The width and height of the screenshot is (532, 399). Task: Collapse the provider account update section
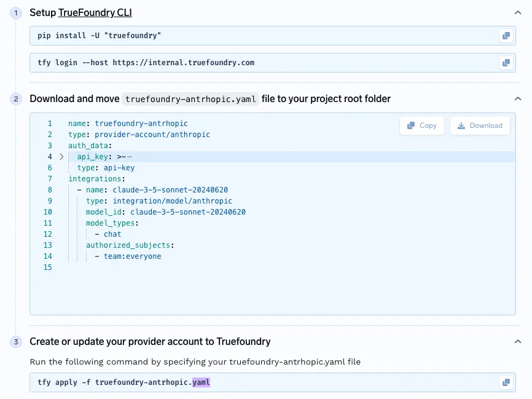[517, 341]
